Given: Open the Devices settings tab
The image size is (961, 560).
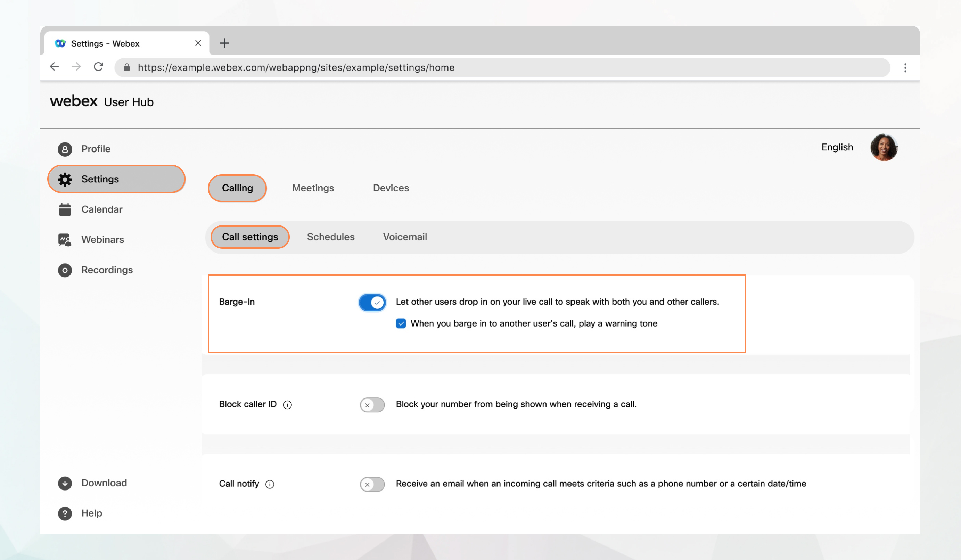Looking at the screenshot, I should 391,187.
